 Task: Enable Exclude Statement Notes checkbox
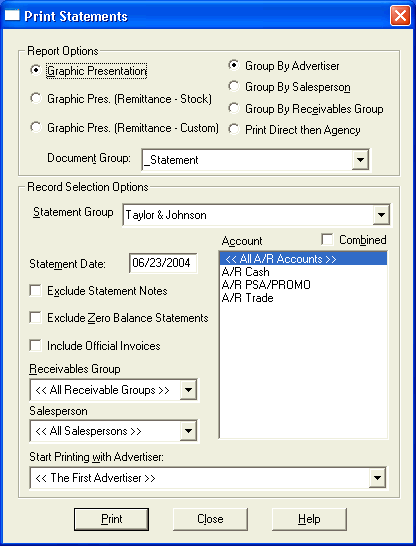35,290
